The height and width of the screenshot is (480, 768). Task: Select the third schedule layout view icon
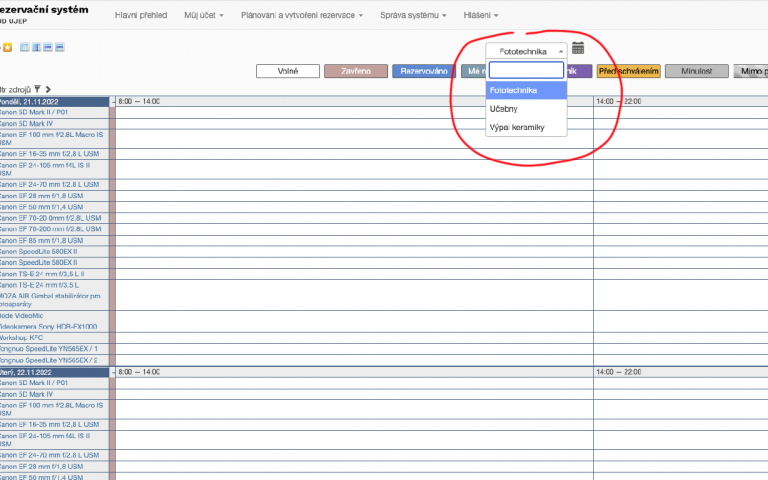coord(48,47)
